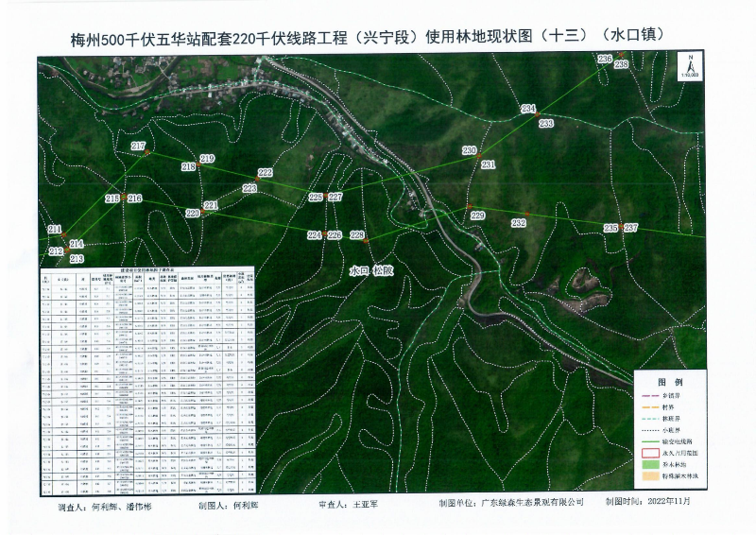This screenshot has height=535, width=756.
Task: Click the 调查人 何利辉、潘伟彬 footer text
Action: [104, 507]
